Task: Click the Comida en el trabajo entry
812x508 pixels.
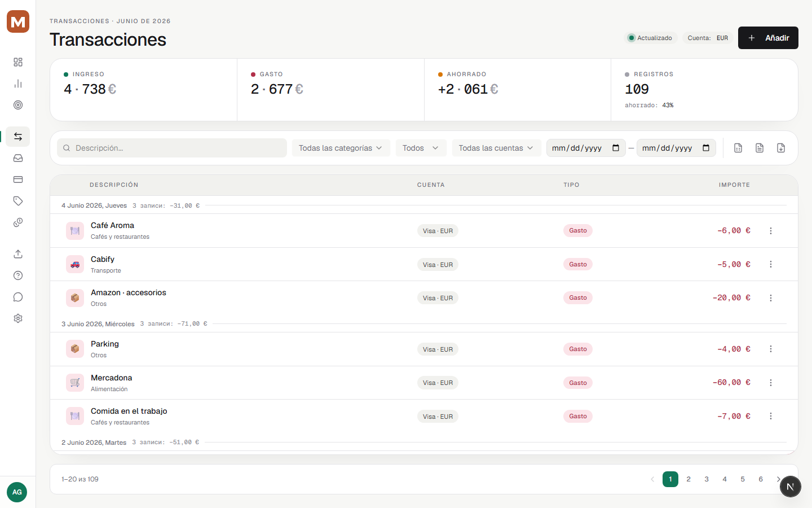Action: [x=129, y=411]
